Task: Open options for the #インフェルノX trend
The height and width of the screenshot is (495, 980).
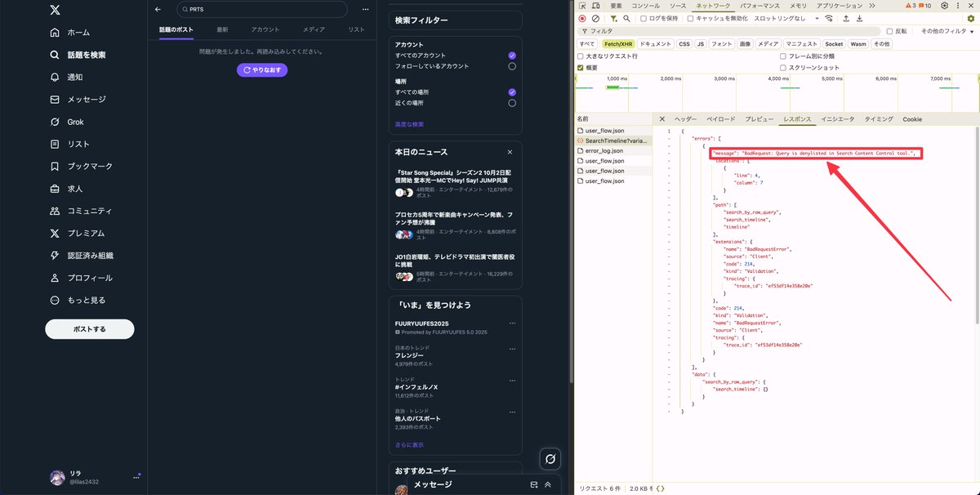Action: 512,379
